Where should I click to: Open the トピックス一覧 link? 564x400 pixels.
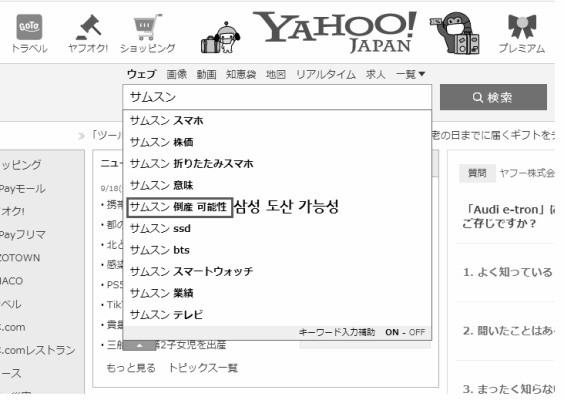click(203, 368)
